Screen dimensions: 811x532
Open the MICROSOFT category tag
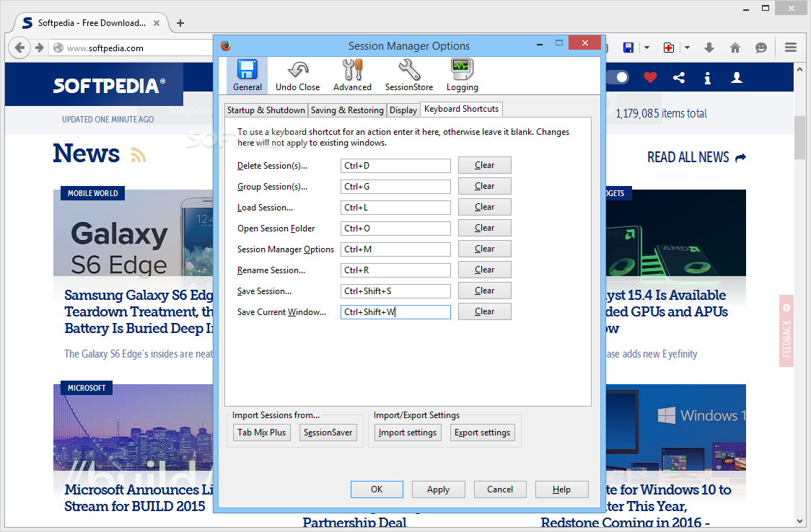tap(87, 388)
